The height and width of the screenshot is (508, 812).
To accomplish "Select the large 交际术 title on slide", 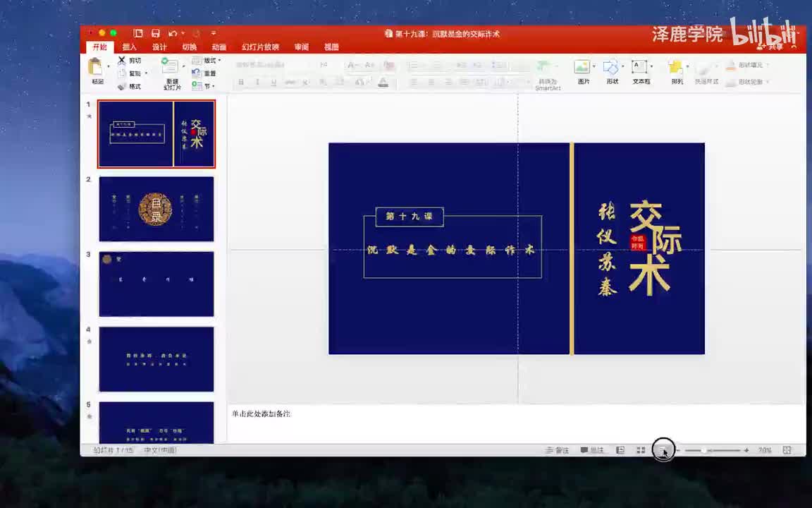I will [655, 247].
